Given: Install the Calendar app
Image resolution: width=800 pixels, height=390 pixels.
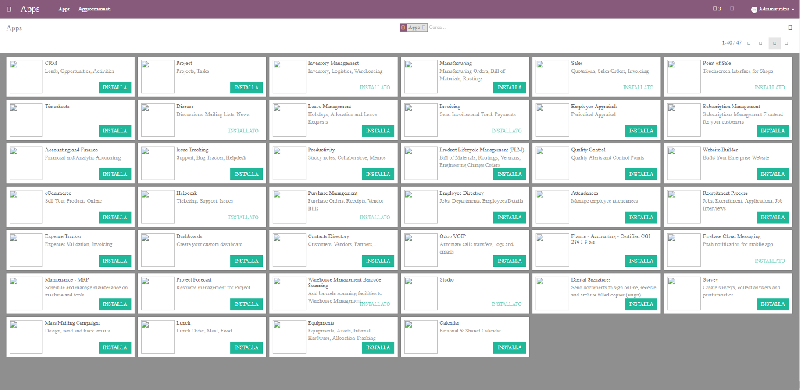Looking at the screenshot, I should pyautogui.click(x=509, y=348).
